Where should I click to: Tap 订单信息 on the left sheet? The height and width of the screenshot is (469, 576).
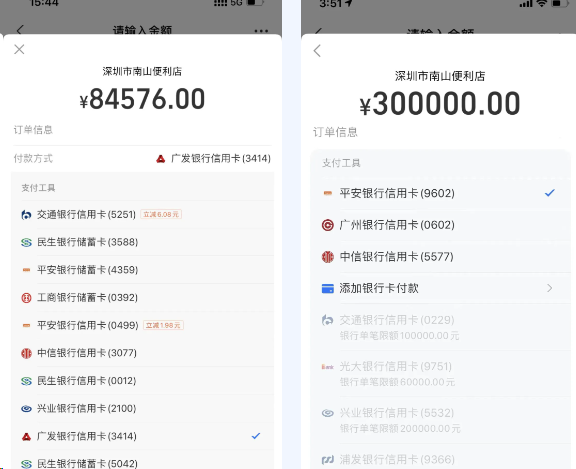pyautogui.click(x=33, y=130)
